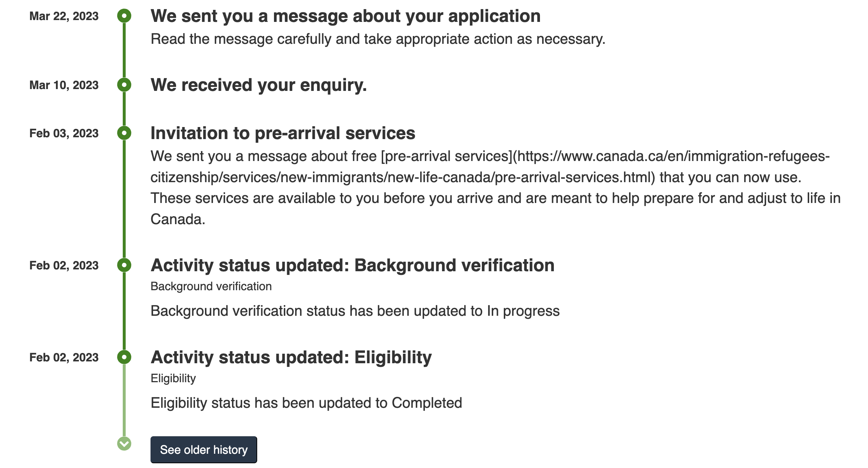Click 'Background verification status has been updated' text

355,311
